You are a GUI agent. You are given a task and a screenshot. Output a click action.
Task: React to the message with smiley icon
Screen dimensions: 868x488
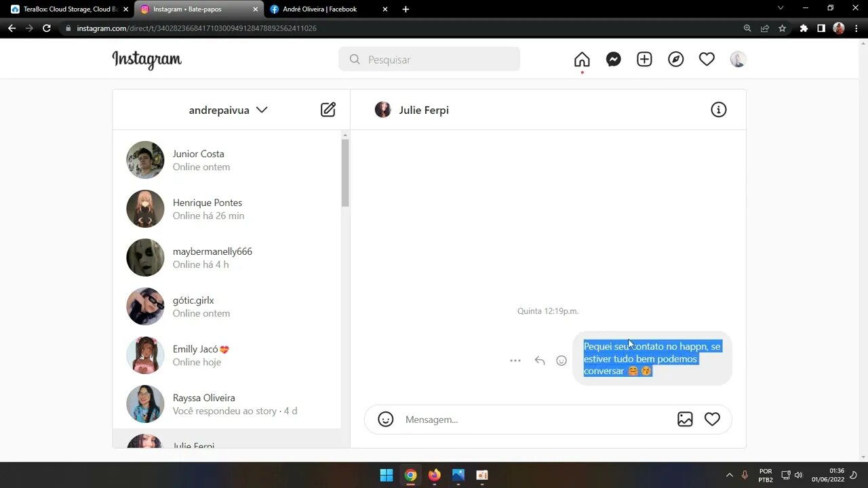[x=561, y=361]
